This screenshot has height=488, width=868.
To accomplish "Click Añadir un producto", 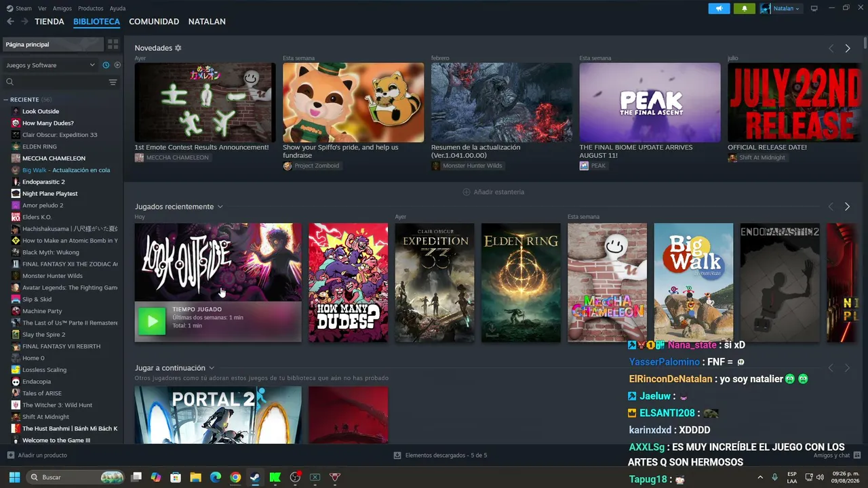I will pyautogui.click(x=37, y=455).
